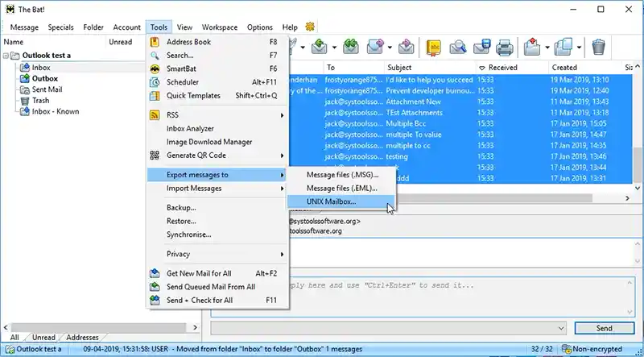This screenshot has width=644, height=357.
Task: Launch SmartBat from the Tools menu
Action: [x=218, y=68]
